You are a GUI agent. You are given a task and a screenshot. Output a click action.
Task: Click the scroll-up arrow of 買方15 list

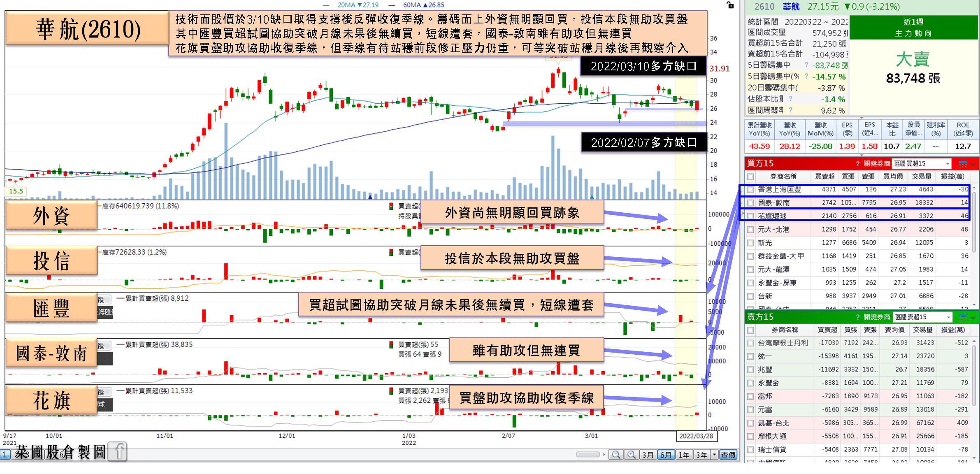[x=974, y=187]
